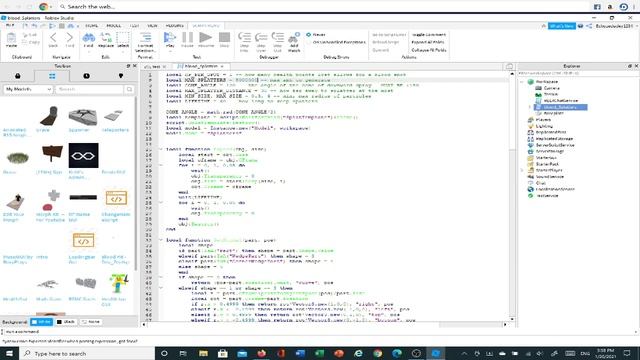Click the Expand All Folds action

pyautogui.click(x=428, y=42)
